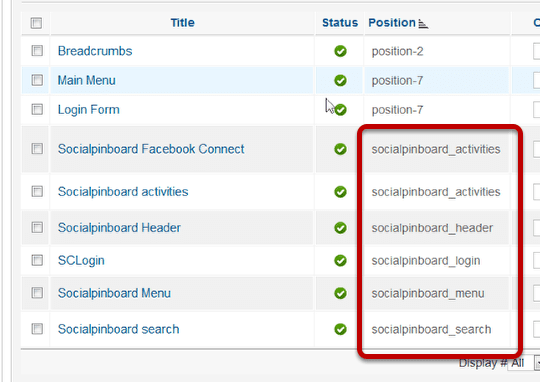Toggle Socialpinboard activities status icon

pos(340,192)
